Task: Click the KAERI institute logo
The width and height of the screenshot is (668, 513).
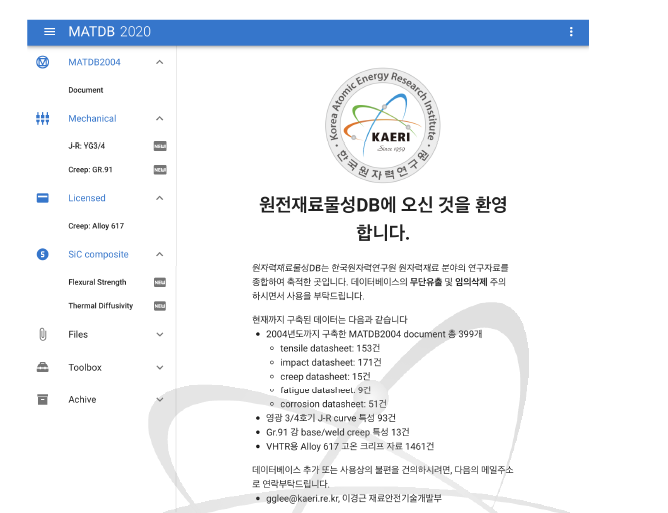Action: (x=383, y=125)
